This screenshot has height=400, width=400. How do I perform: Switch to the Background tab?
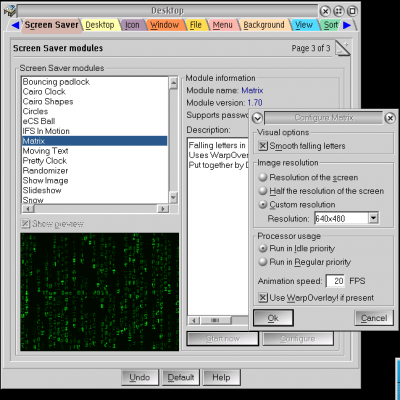click(x=264, y=25)
